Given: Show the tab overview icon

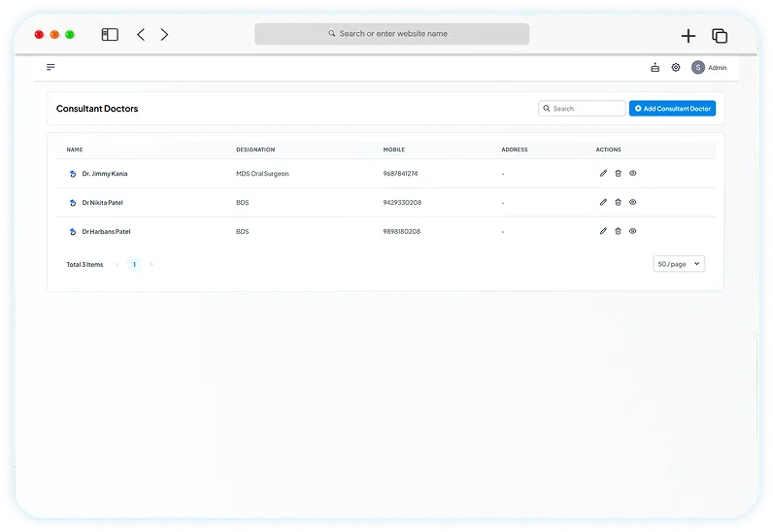Looking at the screenshot, I should (720, 36).
